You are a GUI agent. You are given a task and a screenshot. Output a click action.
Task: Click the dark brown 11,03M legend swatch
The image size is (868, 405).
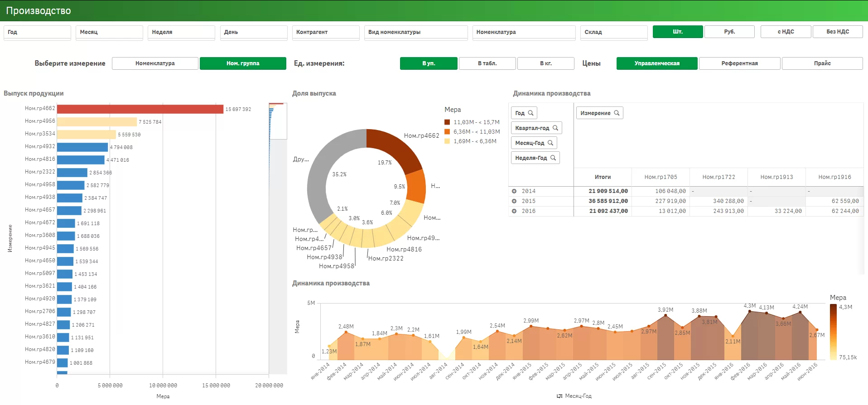447,122
